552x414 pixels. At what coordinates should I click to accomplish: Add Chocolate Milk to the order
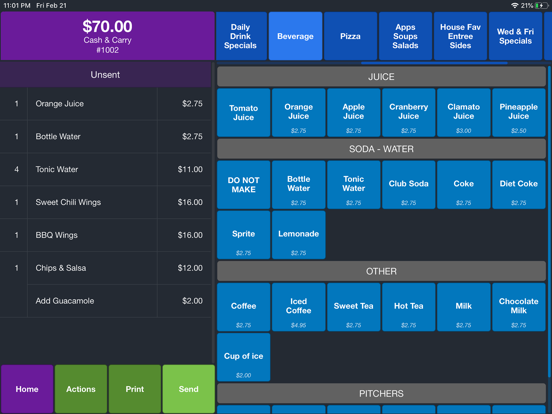(x=519, y=307)
